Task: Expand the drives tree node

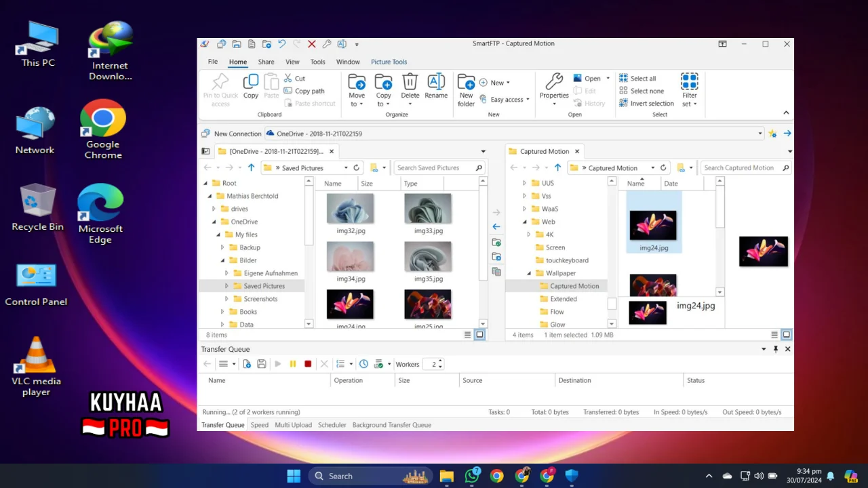Action: click(x=214, y=209)
